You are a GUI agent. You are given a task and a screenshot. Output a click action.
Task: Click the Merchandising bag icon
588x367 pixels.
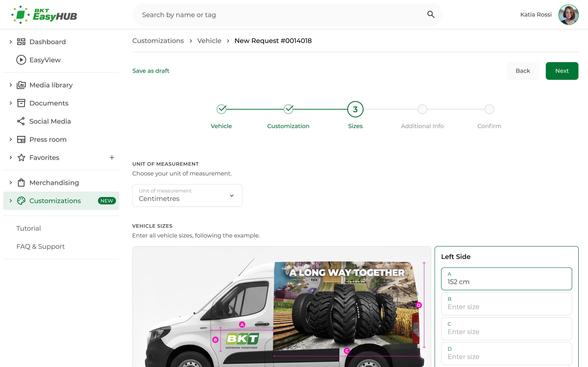[x=21, y=182]
